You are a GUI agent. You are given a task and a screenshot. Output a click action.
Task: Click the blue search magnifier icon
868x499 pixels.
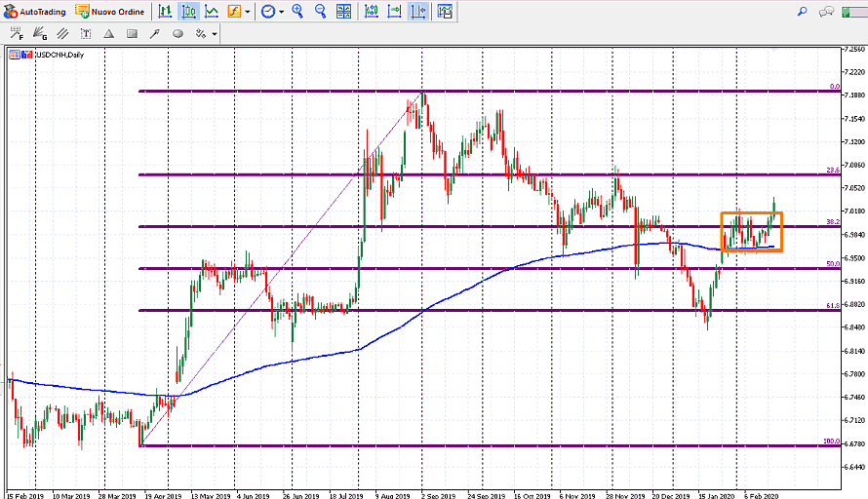802,12
